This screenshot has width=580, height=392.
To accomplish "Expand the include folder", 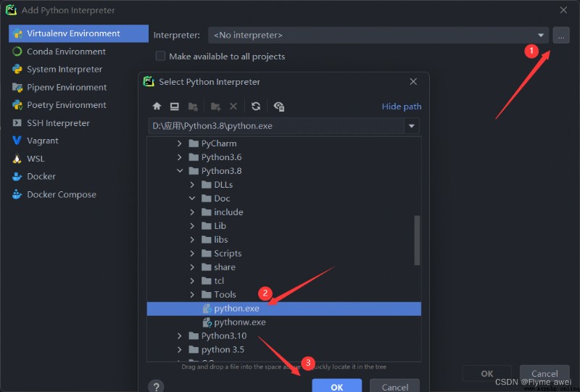I will pos(192,212).
